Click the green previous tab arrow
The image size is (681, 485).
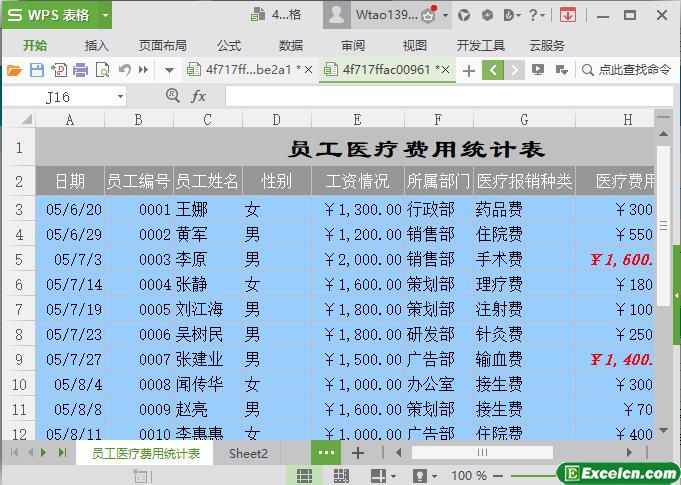[x=493, y=70]
